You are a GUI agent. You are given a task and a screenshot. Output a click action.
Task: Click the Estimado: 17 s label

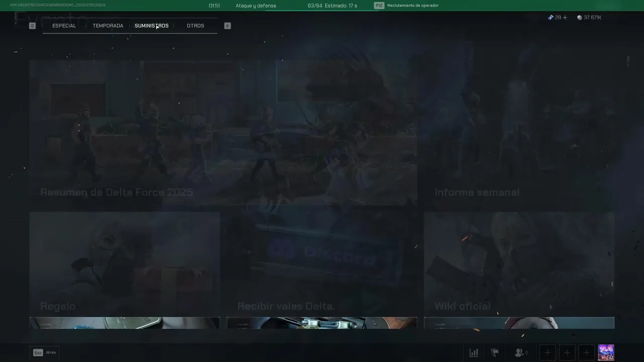click(x=341, y=6)
